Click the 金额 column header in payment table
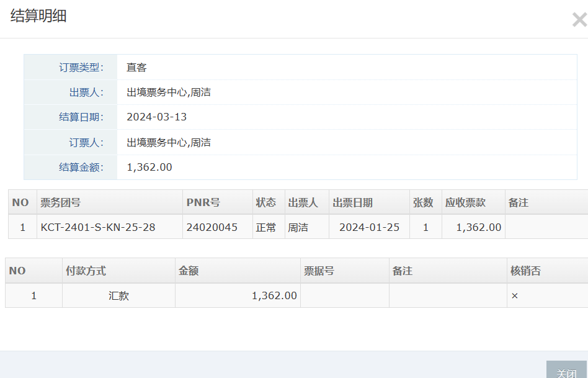 [x=189, y=271]
